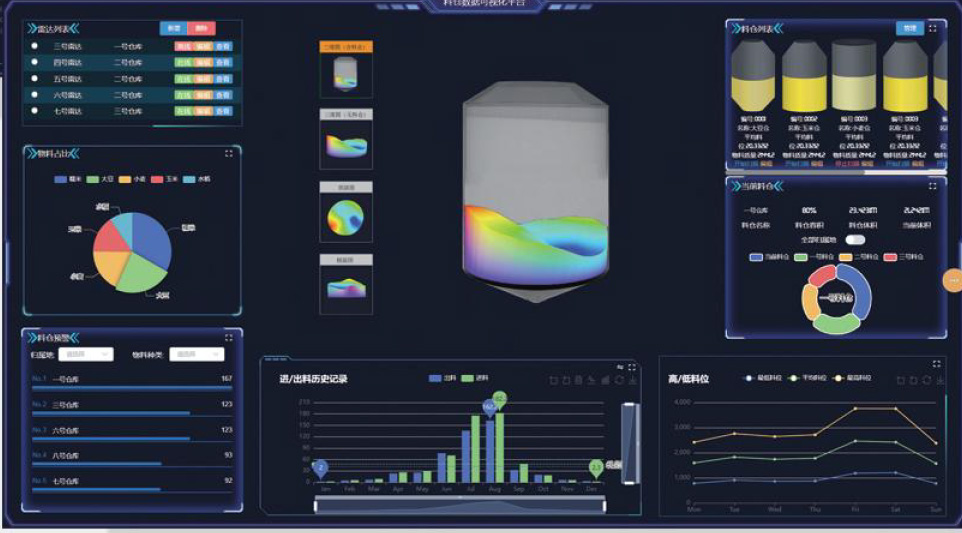Toggle the switch in the current silo panel

855,240
